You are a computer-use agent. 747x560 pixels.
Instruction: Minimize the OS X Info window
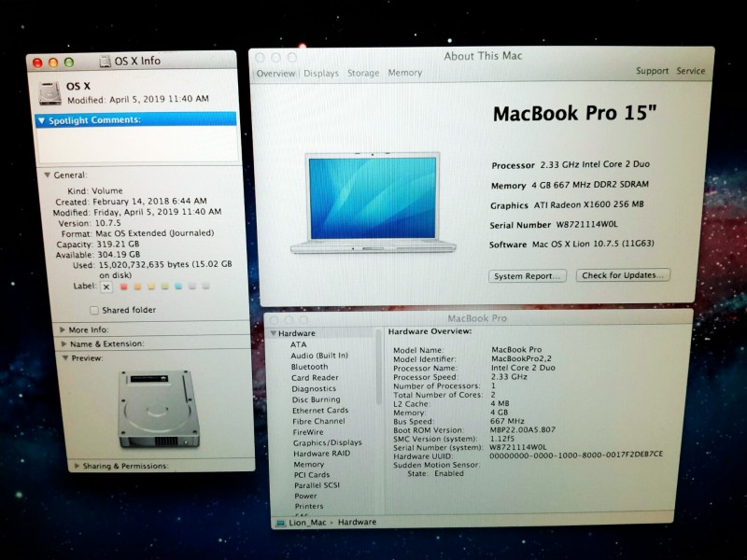pos(53,63)
